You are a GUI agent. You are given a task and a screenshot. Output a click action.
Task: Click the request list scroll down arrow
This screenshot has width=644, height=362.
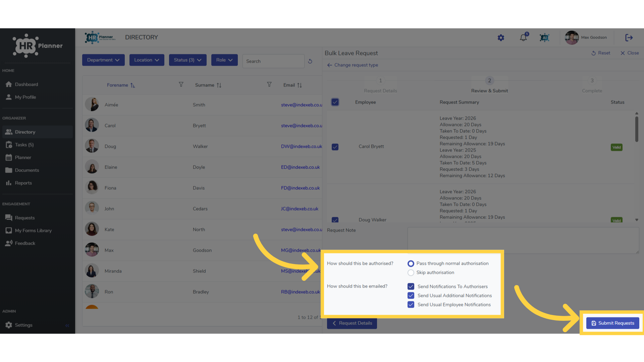(637, 220)
